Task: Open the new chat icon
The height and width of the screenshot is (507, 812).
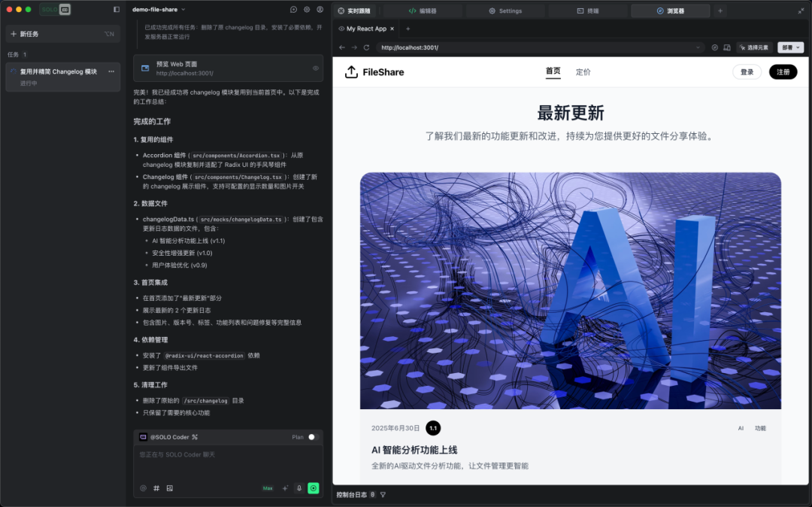Action: pos(294,9)
